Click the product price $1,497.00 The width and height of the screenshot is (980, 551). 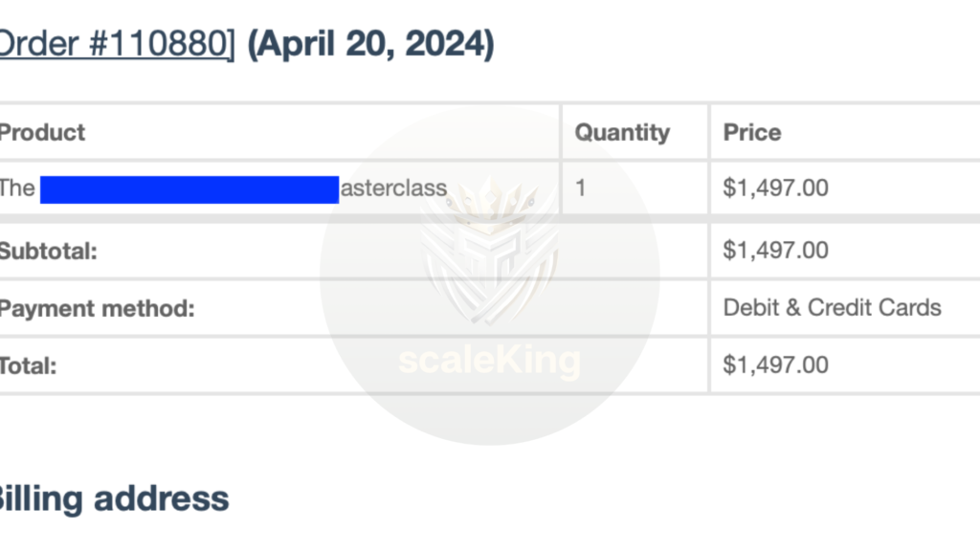tap(775, 188)
